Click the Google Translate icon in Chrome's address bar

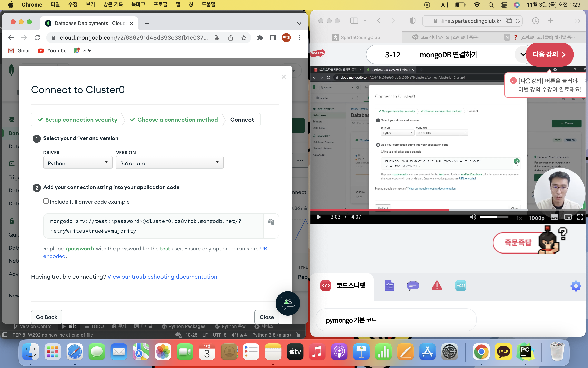click(217, 37)
